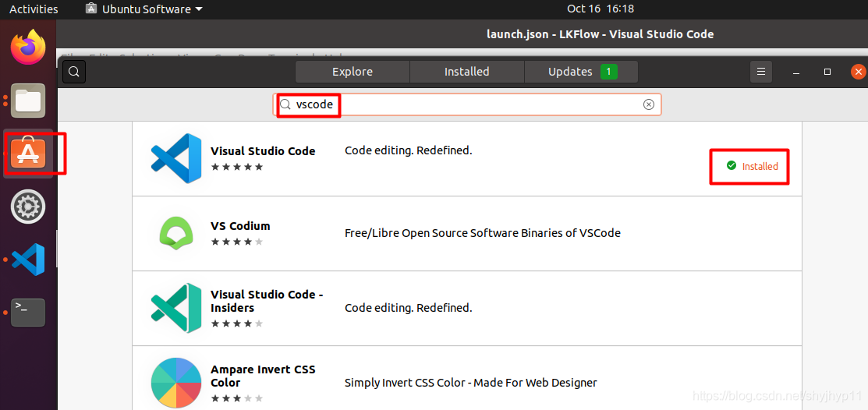Click the Visual Studio Code app icon
This screenshot has width=868, height=410.
click(x=176, y=158)
